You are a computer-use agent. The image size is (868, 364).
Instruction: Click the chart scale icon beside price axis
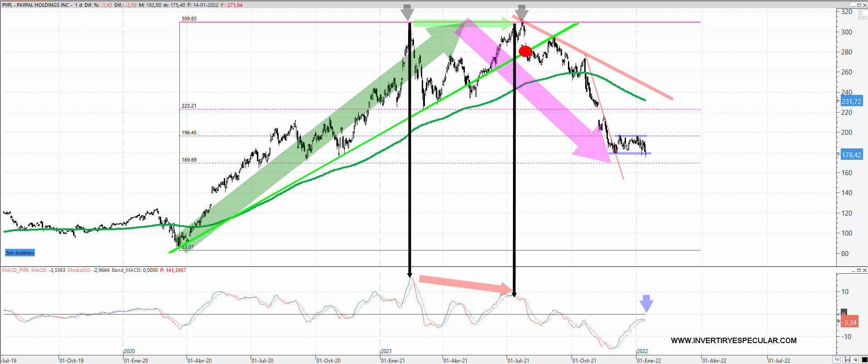pyautogui.click(x=863, y=15)
